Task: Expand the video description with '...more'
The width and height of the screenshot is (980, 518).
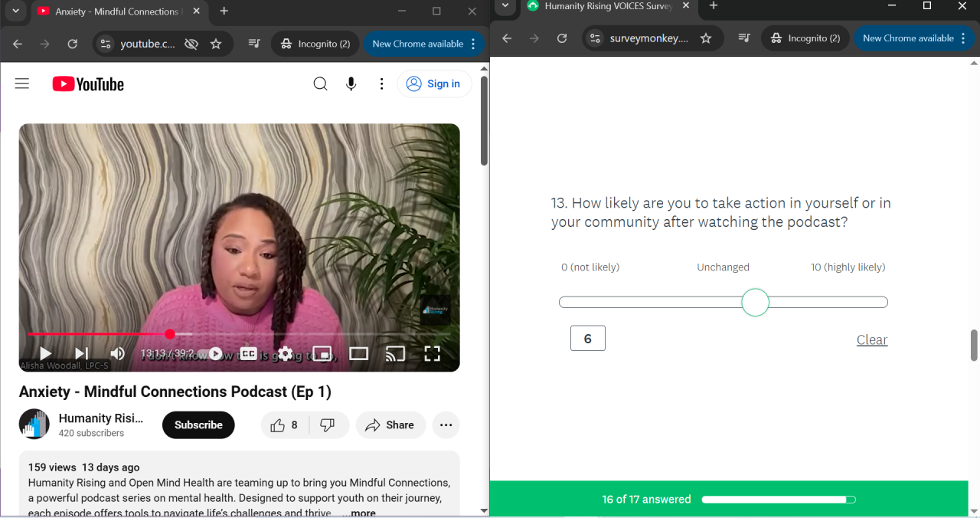Action: [x=359, y=513]
